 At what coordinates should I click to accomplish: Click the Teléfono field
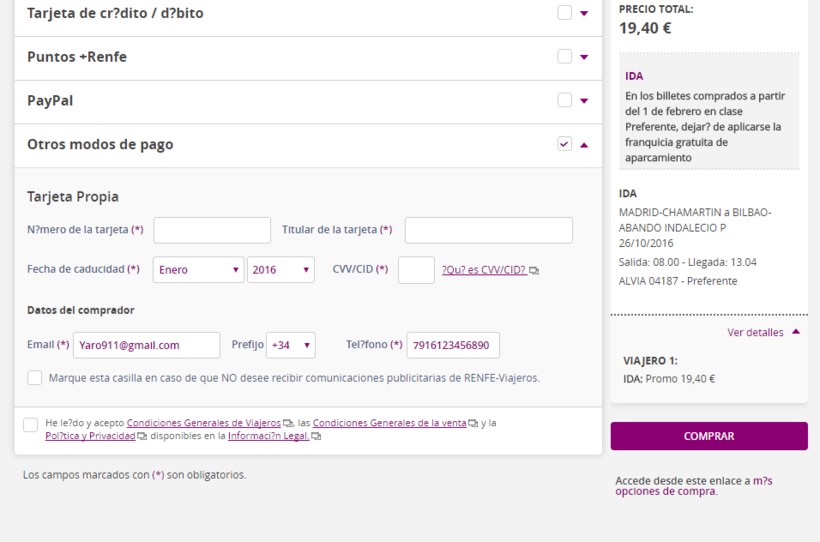pyautogui.click(x=453, y=345)
